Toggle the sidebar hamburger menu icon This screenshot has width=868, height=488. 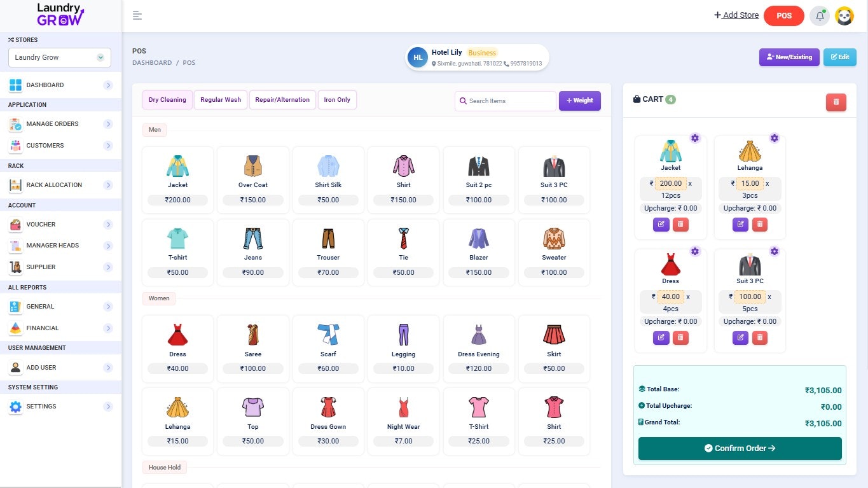pyautogui.click(x=137, y=15)
